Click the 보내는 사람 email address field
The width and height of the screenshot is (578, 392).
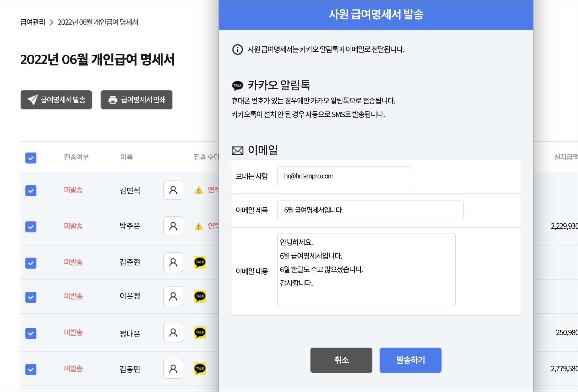pyautogui.click(x=344, y=176)
